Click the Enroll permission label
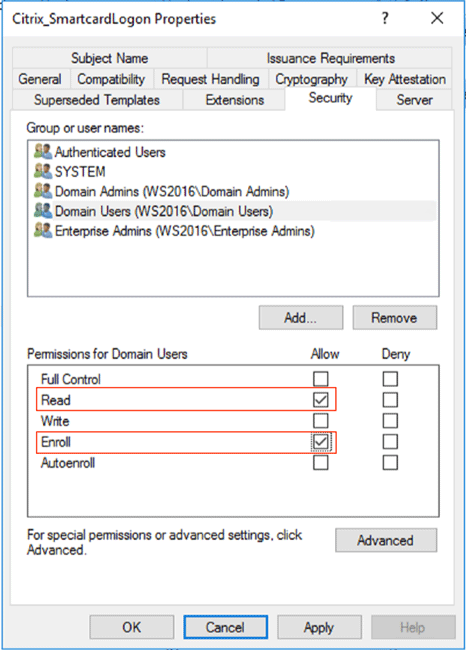The height and width of the screenshot is (650, 466). pos(56,442)
